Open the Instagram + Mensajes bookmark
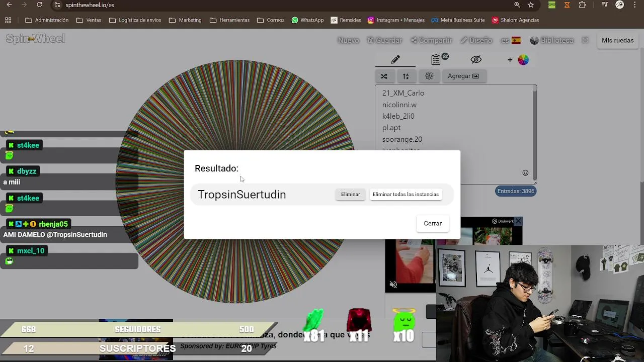644x362 pixels. coord(396,20)
